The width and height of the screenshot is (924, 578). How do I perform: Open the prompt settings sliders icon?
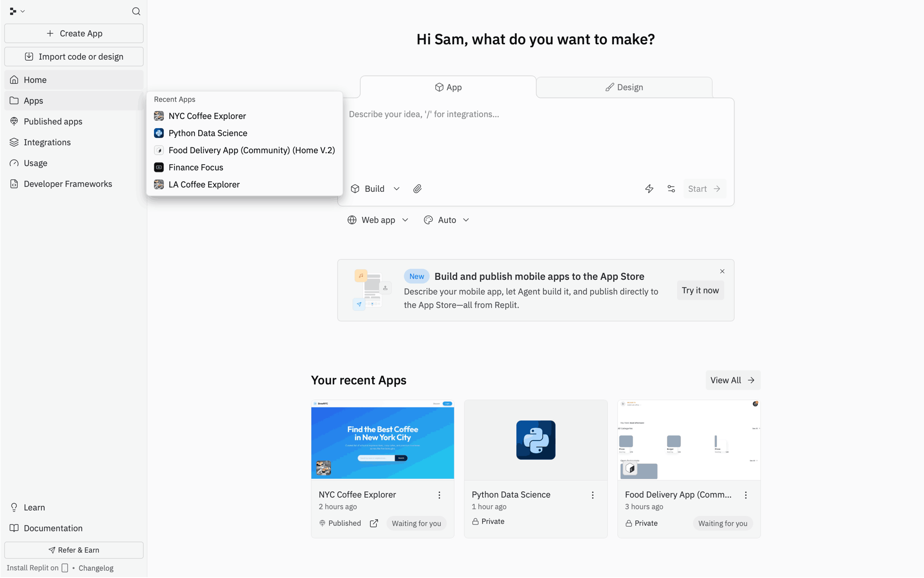[x=671, y=189]
